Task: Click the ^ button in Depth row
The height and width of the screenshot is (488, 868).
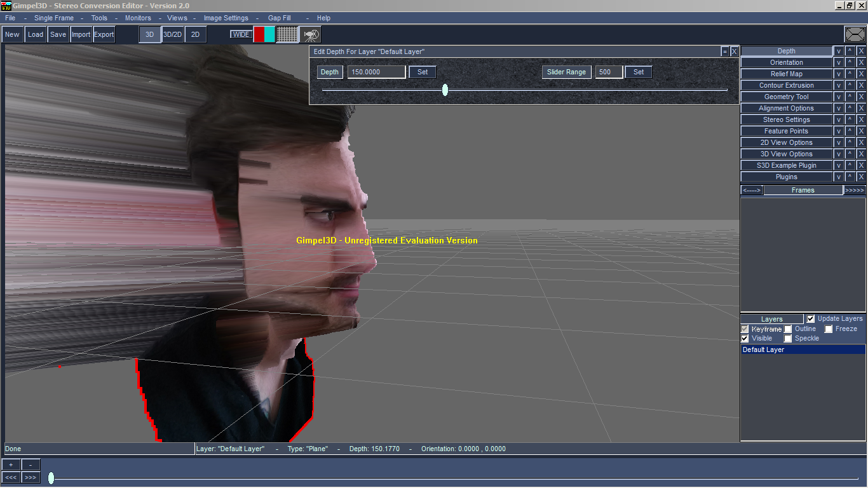Action: click(850, 51)
